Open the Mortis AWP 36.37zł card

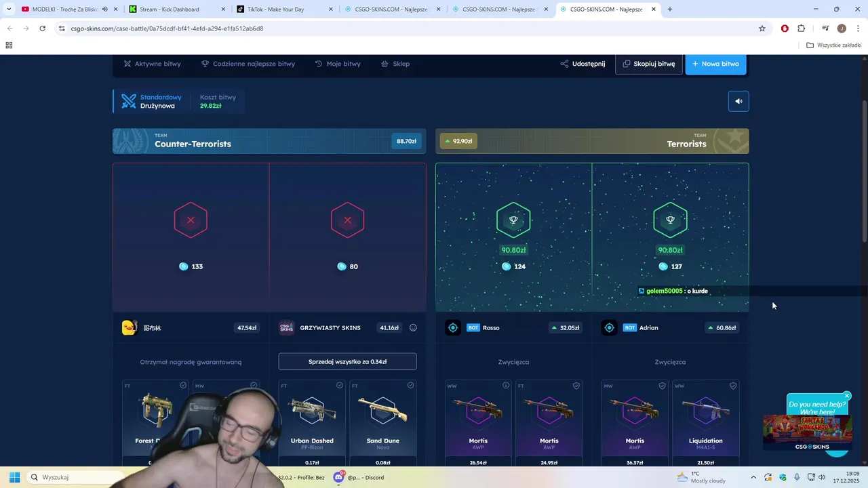(635, 424)
